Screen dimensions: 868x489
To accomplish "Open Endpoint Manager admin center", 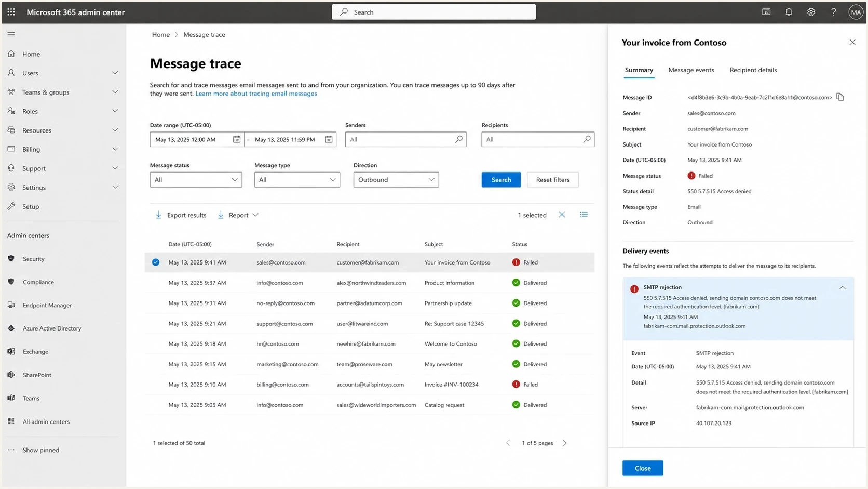I will [47, 305].
